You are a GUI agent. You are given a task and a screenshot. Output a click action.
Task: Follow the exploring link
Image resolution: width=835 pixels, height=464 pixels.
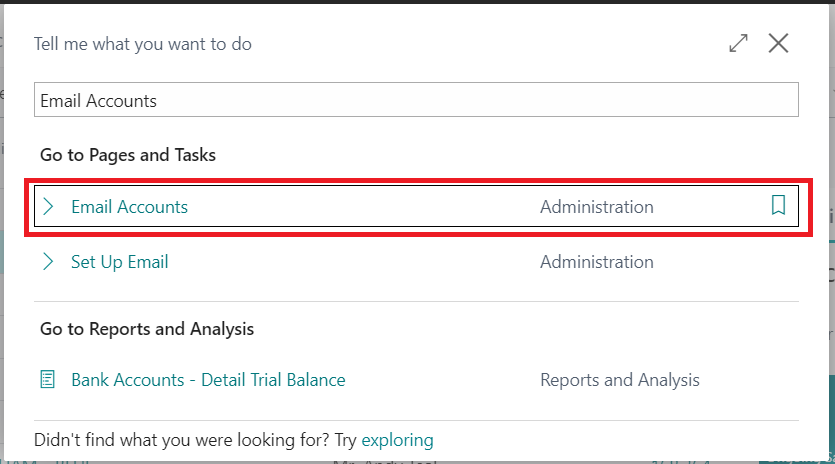(x=397, y=441)
